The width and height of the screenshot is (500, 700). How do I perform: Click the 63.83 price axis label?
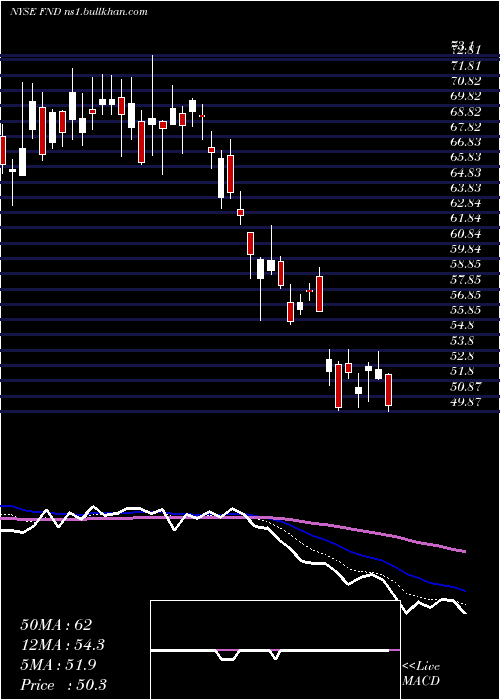pos(466,188)
